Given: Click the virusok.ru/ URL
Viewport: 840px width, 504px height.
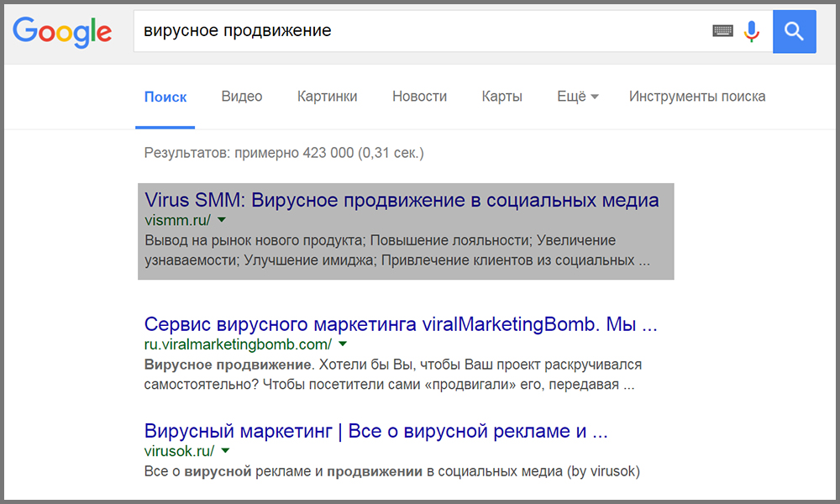Looking at the screenshot, I should [x=179, y=451].
